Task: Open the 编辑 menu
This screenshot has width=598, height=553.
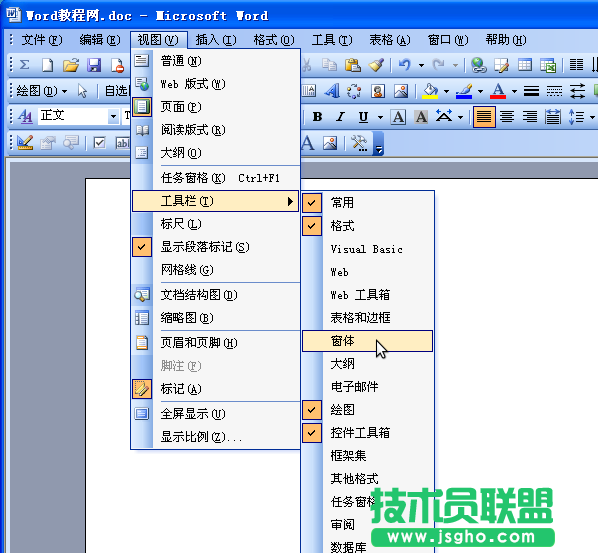Action: tap(100, 40)
